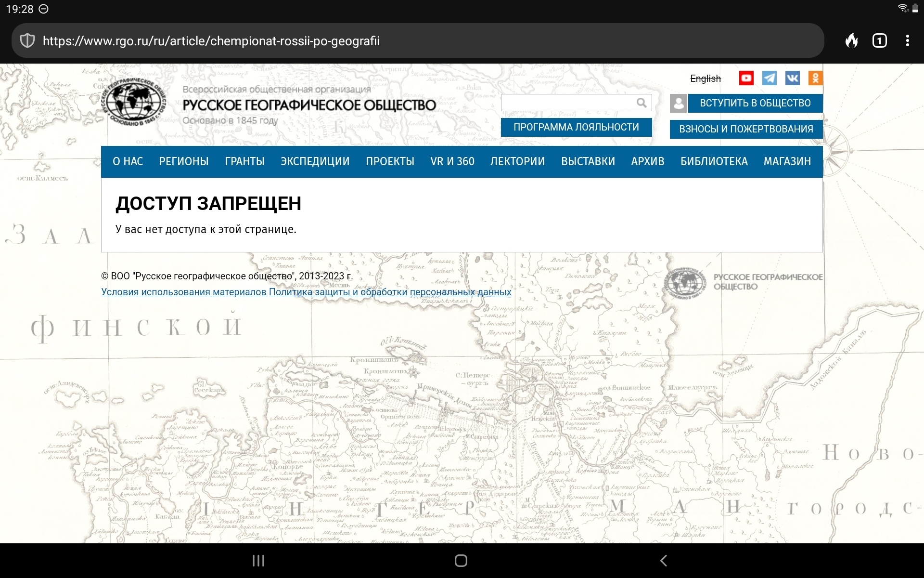Switch language via English link
The height and width of the screenshot is (578, 924).
tap(705, 79)
